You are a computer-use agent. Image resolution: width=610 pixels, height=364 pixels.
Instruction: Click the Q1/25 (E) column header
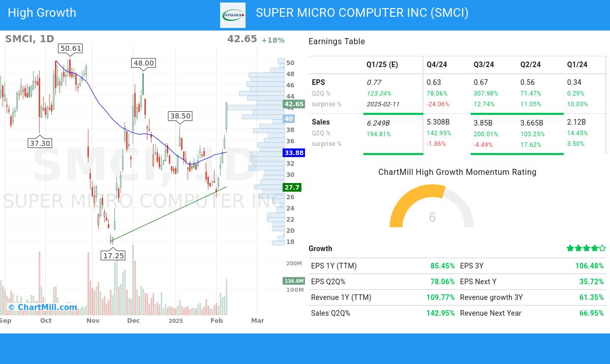tap(382, 65)
